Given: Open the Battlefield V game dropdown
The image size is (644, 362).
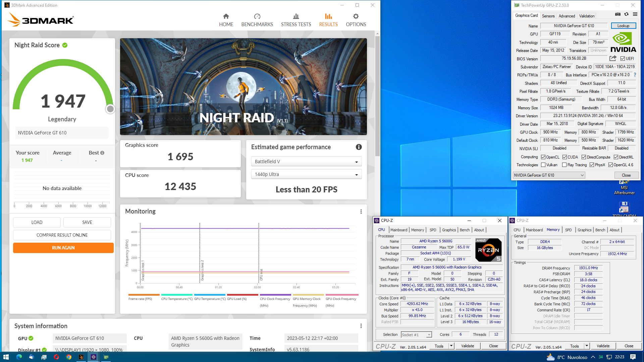Looking at the screenshot, I should point(306,162).
